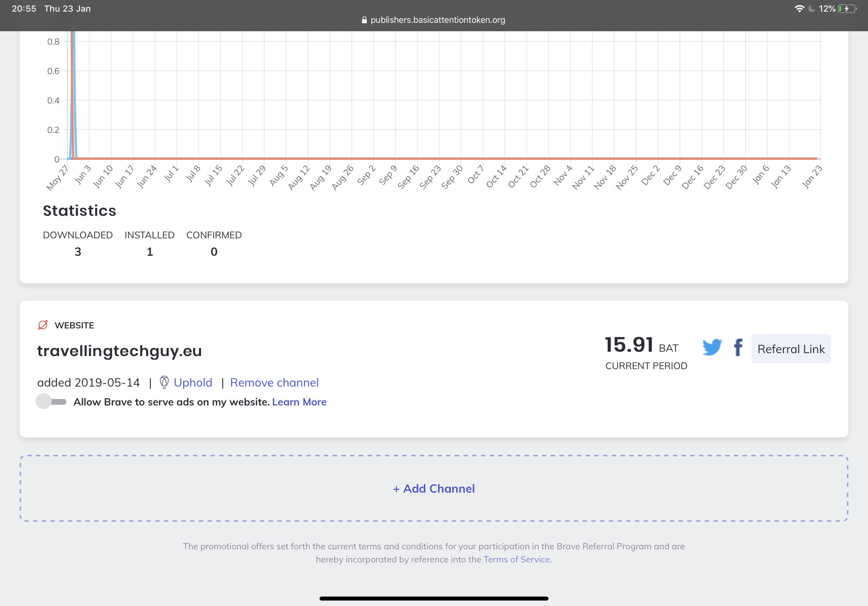Click the added 2019-05-14 text

pyautogui.click(x=88, y=382)
